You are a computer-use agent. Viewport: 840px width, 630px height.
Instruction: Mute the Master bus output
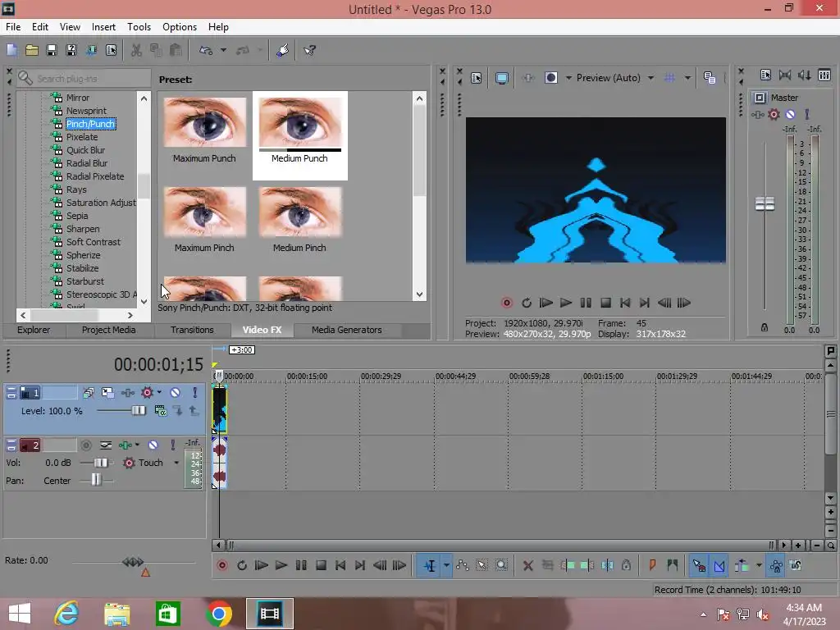(790, 114)
